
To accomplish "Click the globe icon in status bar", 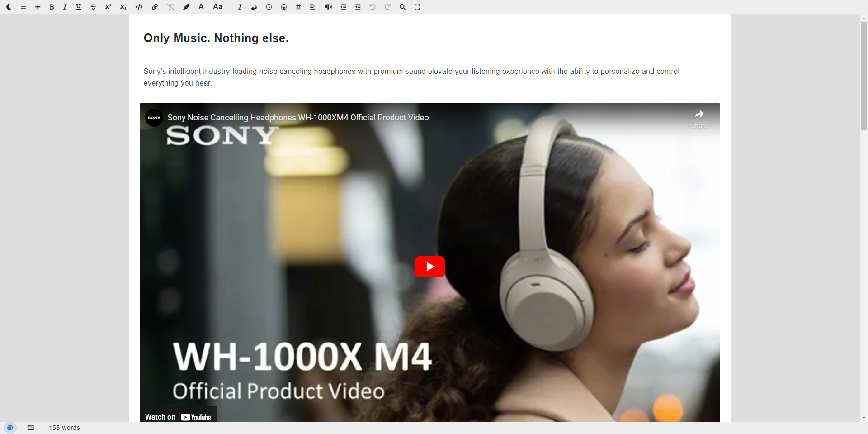I will pyautogui.click(x=10, y=428).
